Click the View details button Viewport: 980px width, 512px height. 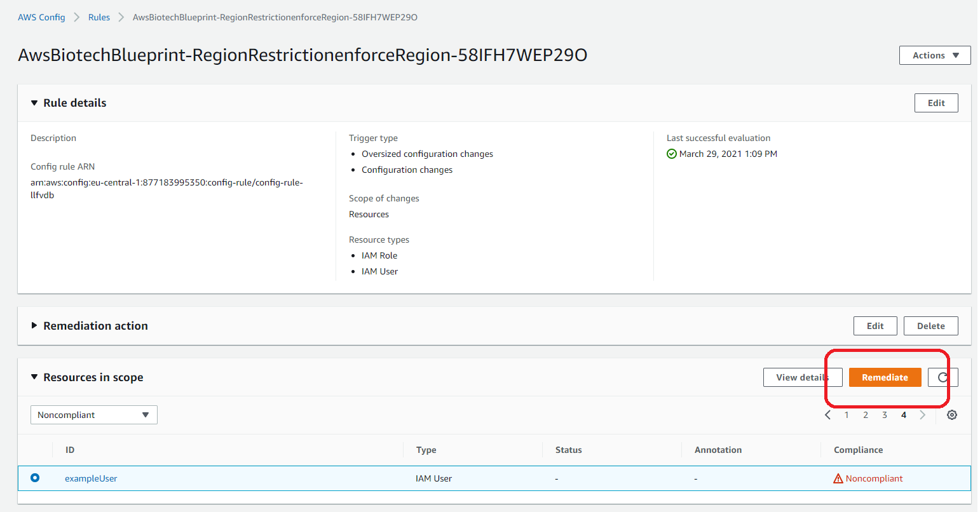[803, 377]
